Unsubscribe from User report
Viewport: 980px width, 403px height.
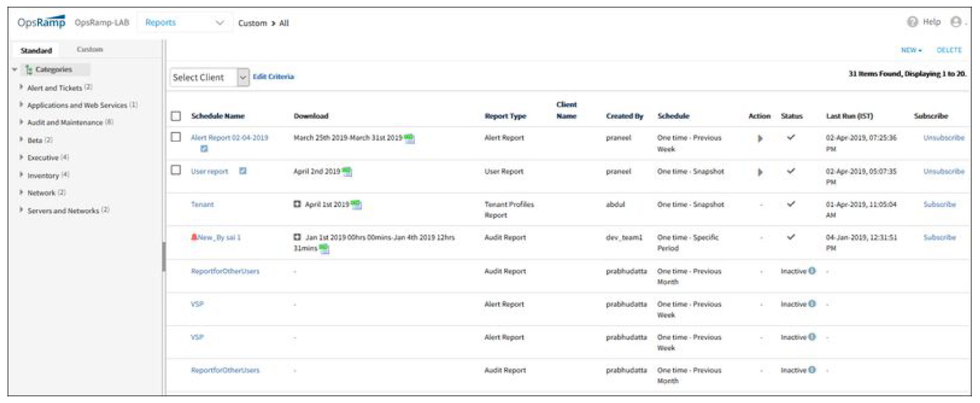pyautogui.click(x=944, y=171)
